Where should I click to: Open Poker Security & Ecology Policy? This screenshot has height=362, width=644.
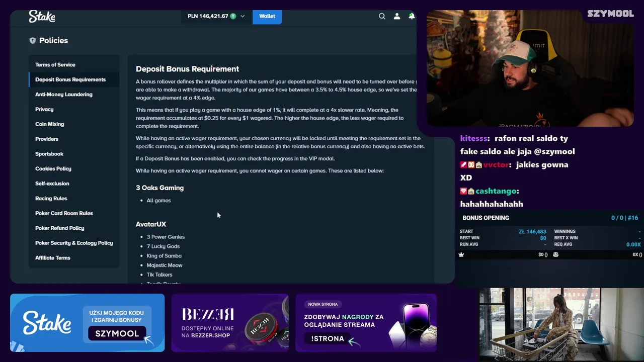74,243
